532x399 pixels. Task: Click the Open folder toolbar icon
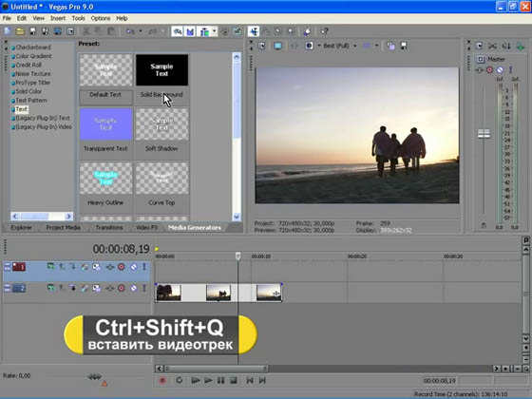click(20, 31)
